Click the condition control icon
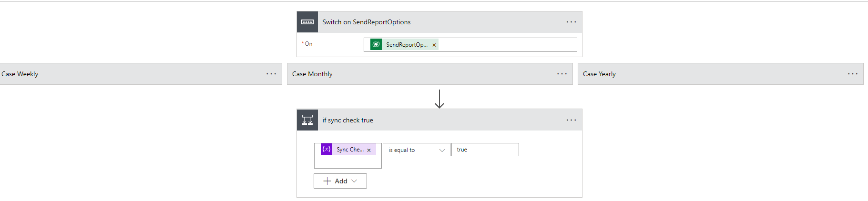 coord(307,120)
